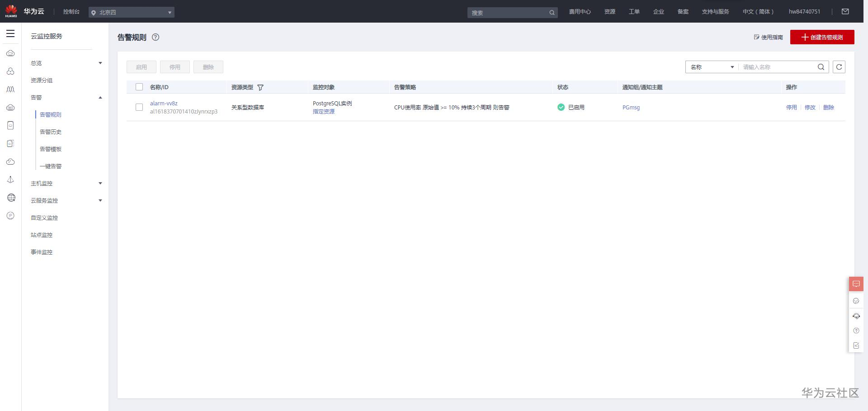
Task: Click 修改 in the alarm-vv8z row
Action: [810, 107]
